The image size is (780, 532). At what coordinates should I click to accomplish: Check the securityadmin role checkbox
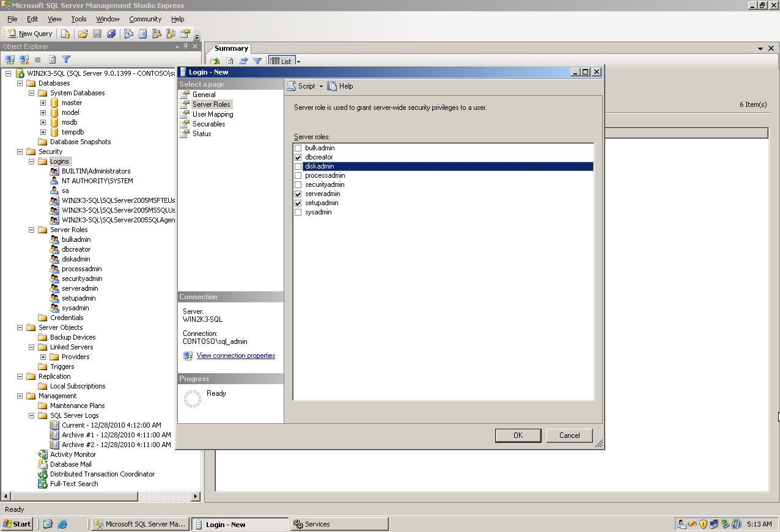298,184
